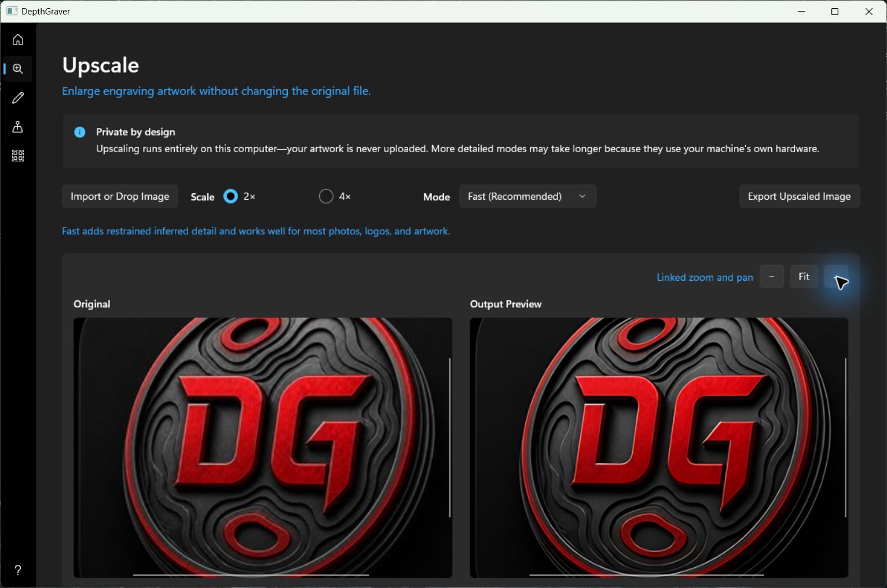The image size is (887, 588).
Task: Select the 4× scale radio button
Action: [326, 196]
